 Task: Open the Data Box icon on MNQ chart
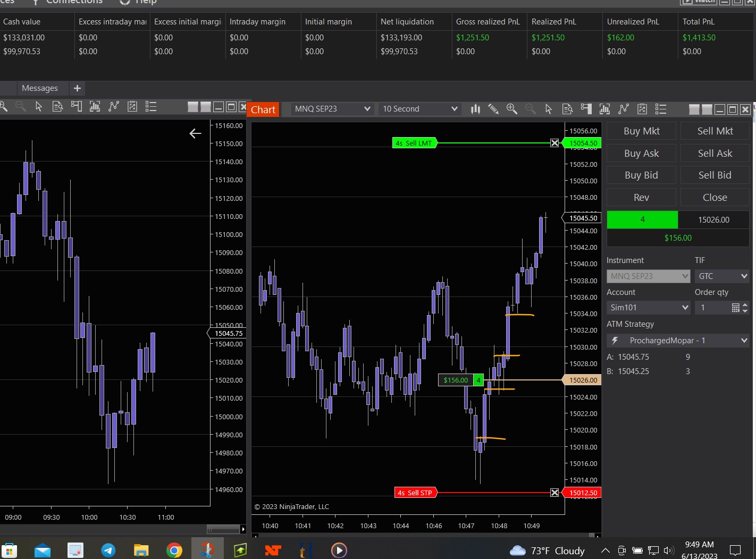[567, 109]
